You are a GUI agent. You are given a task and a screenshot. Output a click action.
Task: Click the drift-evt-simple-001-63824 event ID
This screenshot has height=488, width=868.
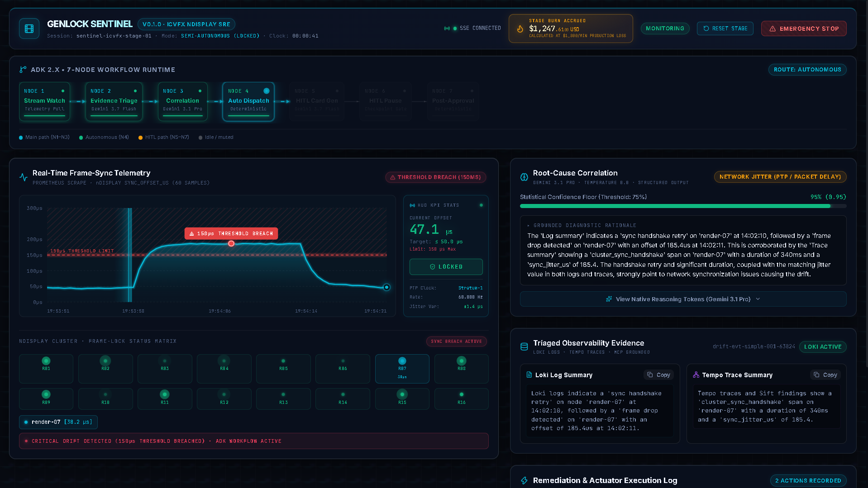(754, 346)
